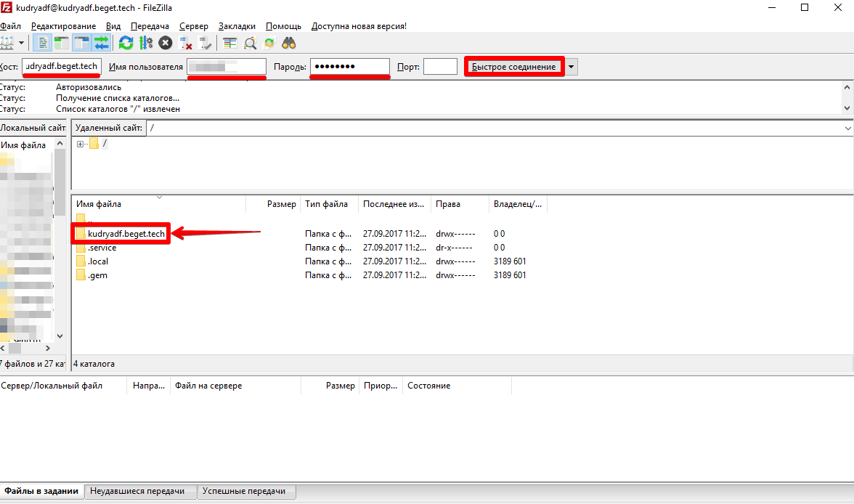Click the Состояние queue column header

[x=456, y=386]
